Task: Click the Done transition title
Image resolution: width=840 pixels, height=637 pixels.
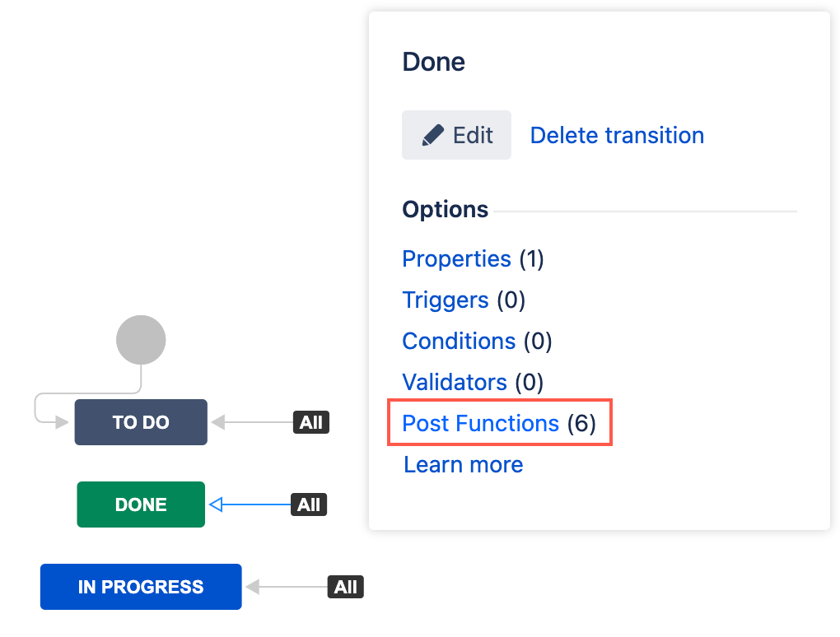Action: tap(433, 62)
